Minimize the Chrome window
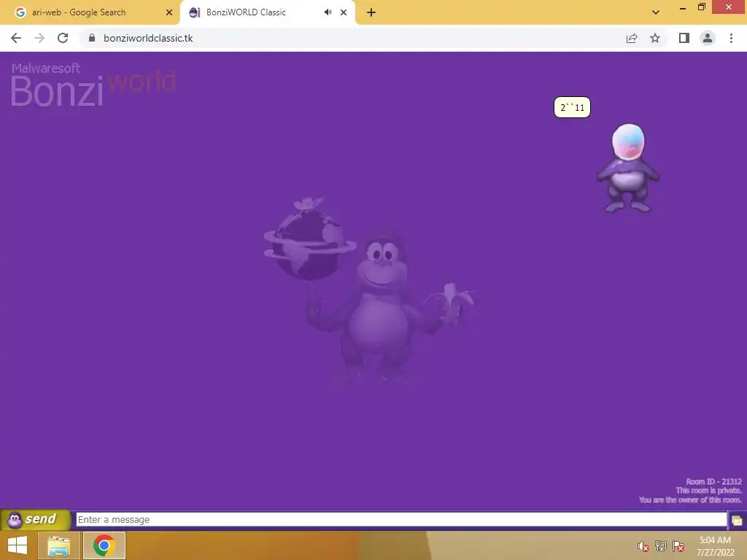This screenshot has height=560, width=747. [x=683, y=7]
